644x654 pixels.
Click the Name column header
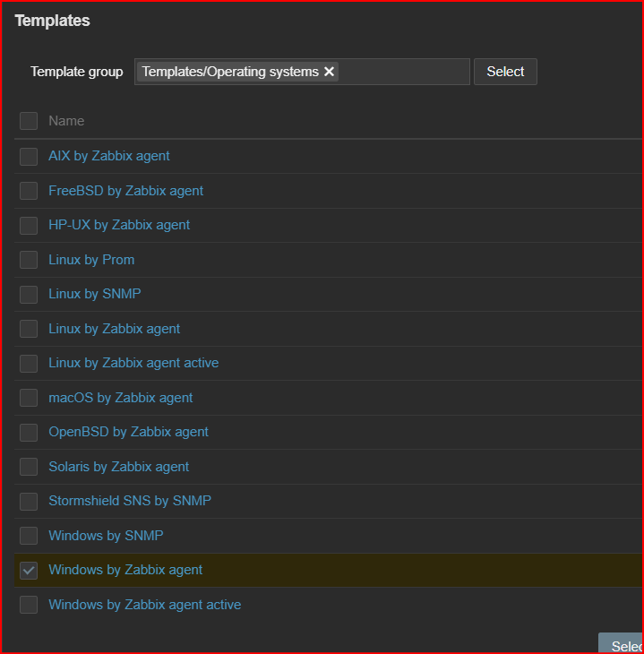[x=66, y=121]
